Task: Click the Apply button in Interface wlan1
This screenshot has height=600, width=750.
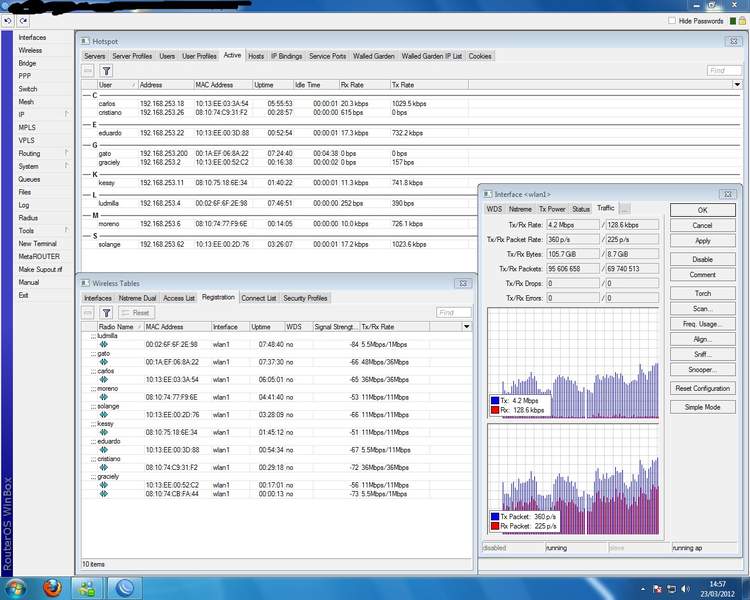Action: (702, 241)
